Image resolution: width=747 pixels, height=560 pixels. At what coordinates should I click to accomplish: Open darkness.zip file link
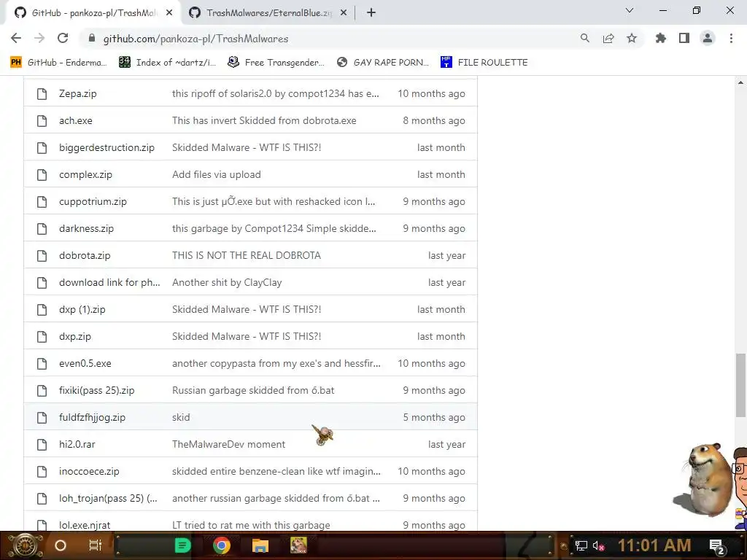pyautogui.click(x=86, y=228)
